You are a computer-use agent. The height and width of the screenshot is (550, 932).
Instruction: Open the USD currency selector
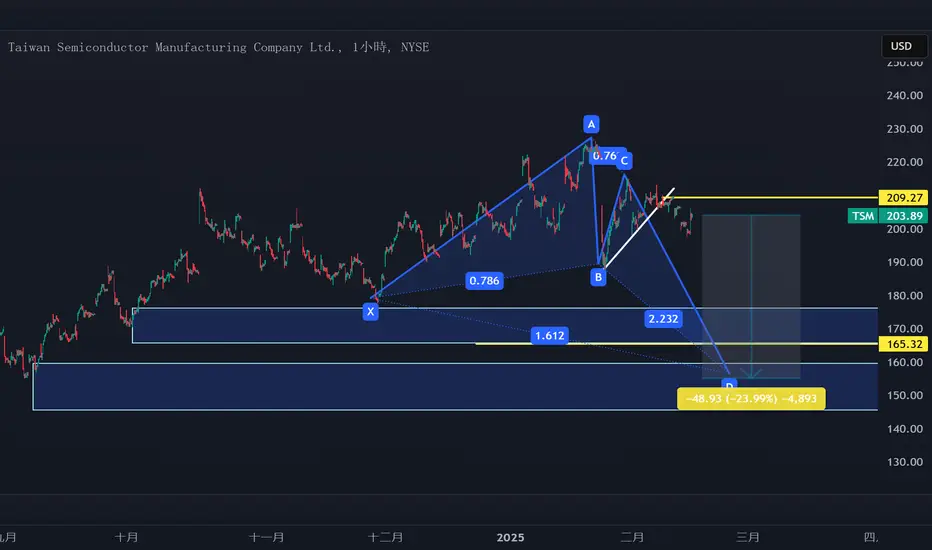(904, 46)
